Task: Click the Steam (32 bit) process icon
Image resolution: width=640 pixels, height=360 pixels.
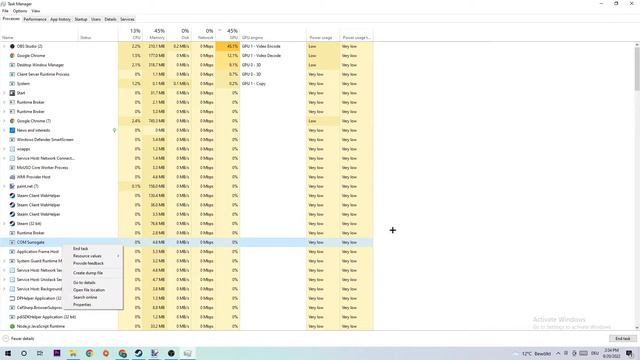Action: click(x=12, y=224)
